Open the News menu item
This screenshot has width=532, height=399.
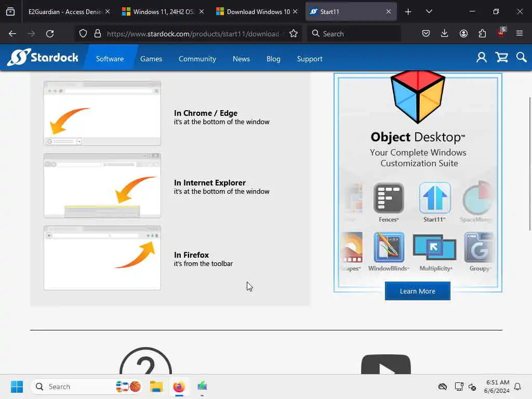click(x=241, y=59)
